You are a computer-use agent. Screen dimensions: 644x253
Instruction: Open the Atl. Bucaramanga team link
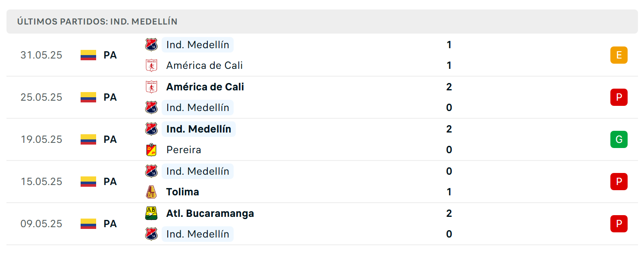(x=210, y=213)
